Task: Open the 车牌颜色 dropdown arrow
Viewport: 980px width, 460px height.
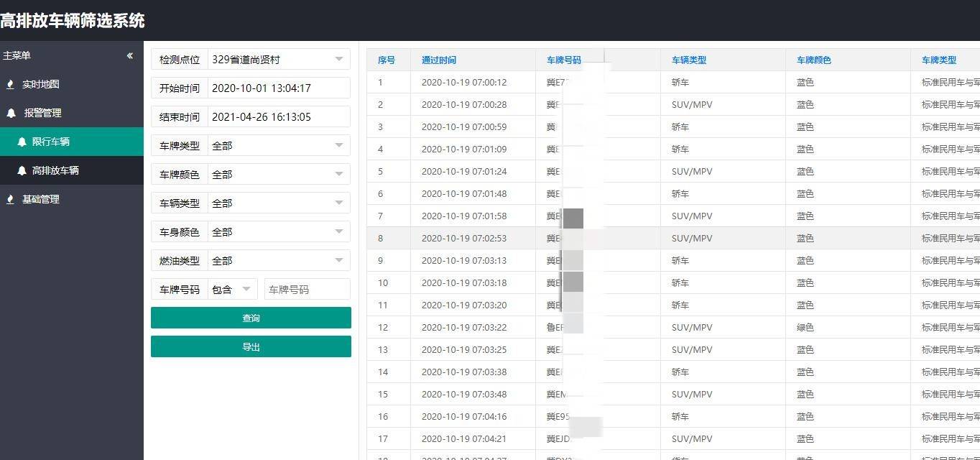Action: click(339, 175)
